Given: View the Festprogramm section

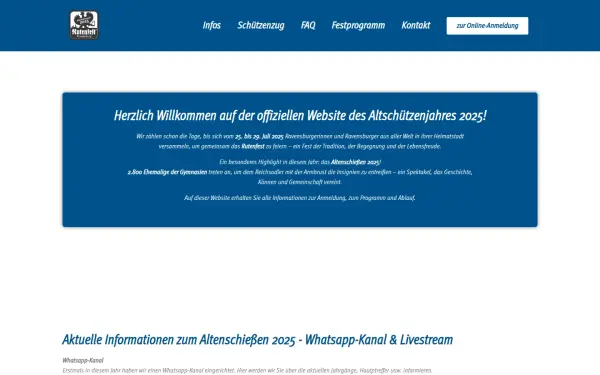Looking at the screenshot, I should 358,25.
